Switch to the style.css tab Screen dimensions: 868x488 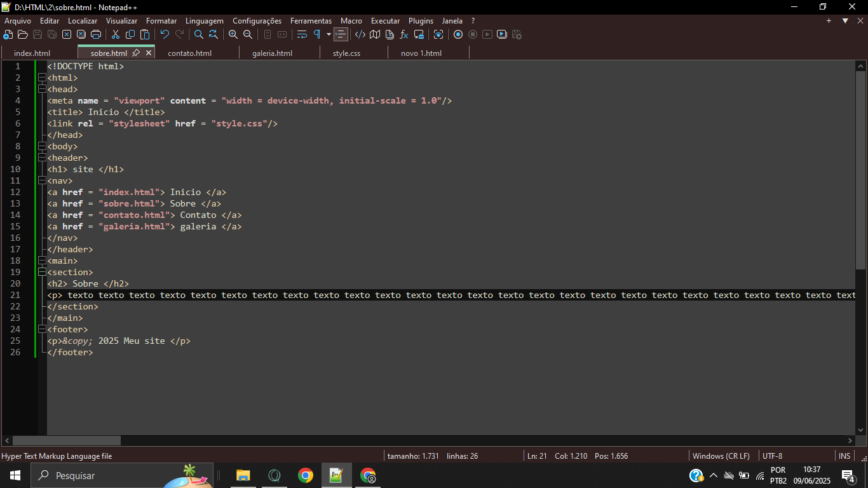[x=346, y=53]
